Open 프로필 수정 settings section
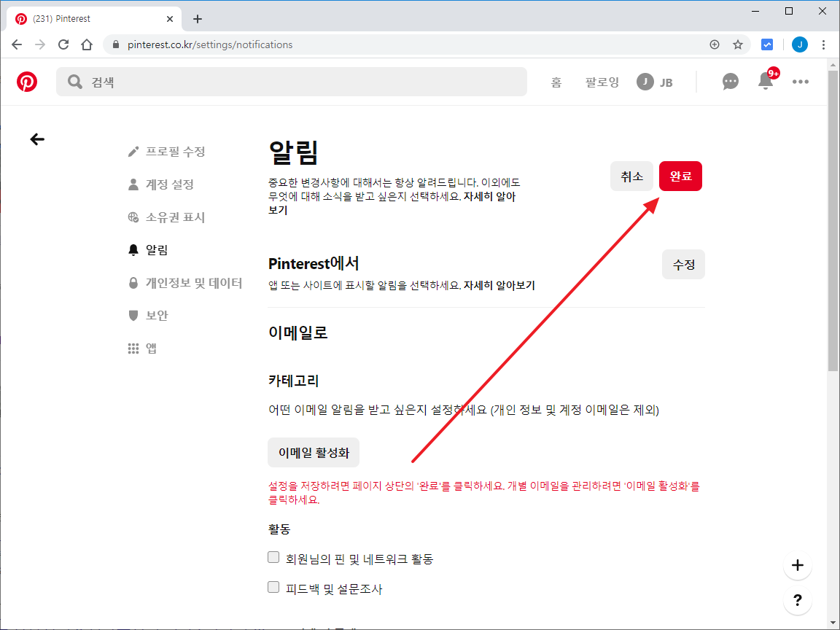840x630 pixels. (x=166, y=152)
